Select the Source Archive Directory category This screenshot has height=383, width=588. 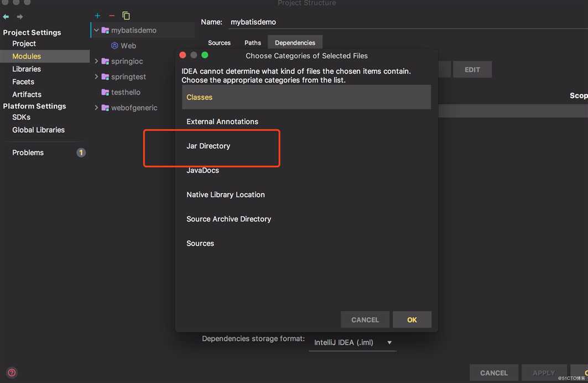[x=306, y=219]
